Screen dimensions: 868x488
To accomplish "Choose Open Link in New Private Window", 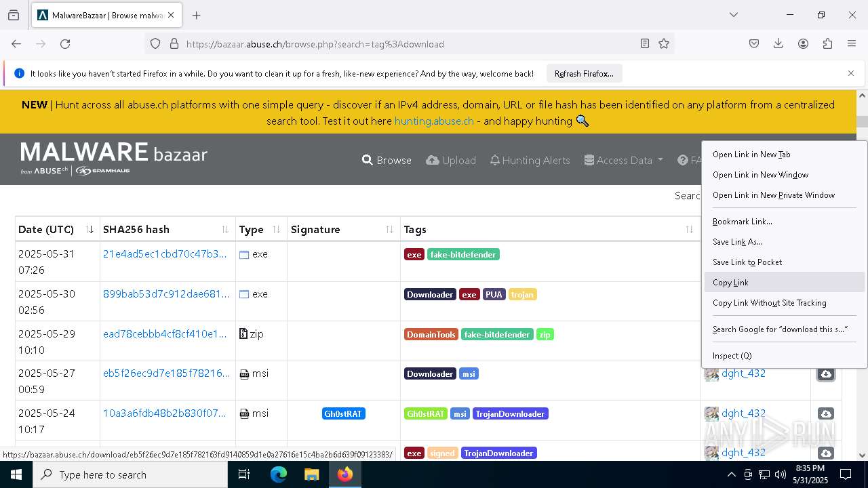I will pyautogui.click(x=785, y=195).
